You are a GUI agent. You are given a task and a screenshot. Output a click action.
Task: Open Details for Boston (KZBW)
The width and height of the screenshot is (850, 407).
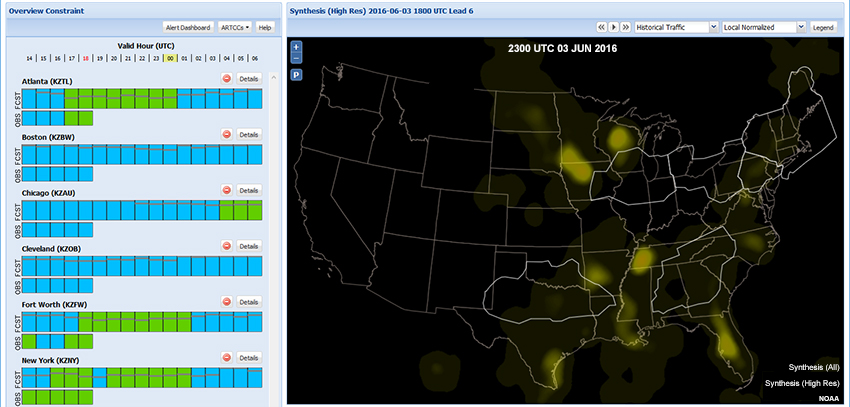tap(249, 134)
